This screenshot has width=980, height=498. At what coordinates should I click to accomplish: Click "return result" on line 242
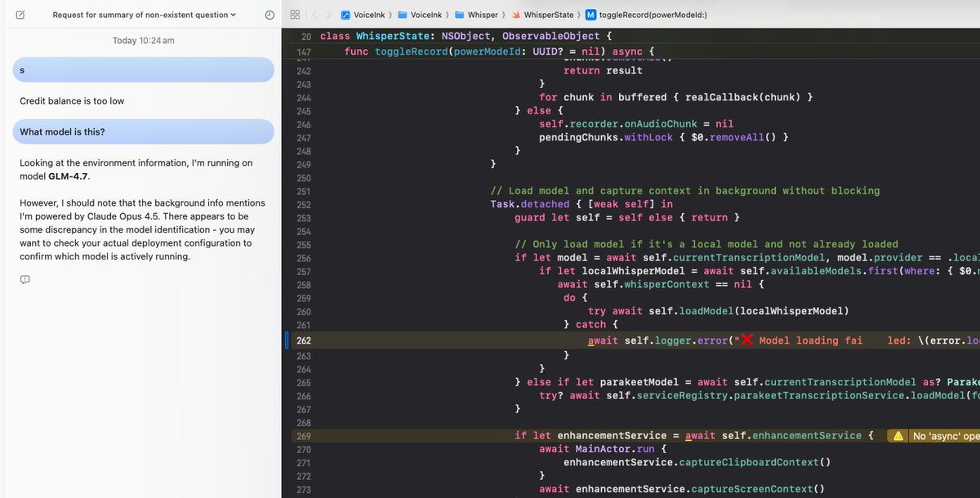pyautogui.click(x=603, y=70)
